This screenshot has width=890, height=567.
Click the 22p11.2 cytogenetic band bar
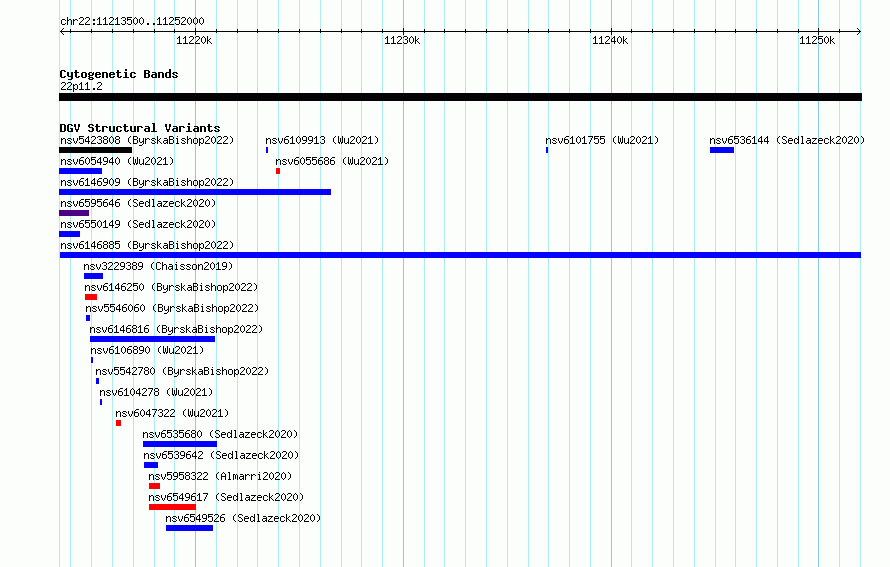click(x=460, y=97)
